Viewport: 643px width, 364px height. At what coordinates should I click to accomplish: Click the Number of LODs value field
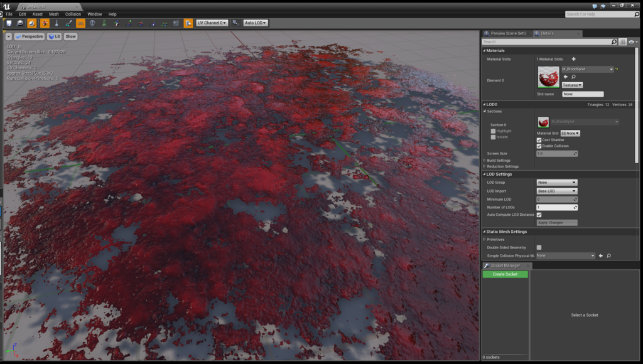(x=557, y=207)
